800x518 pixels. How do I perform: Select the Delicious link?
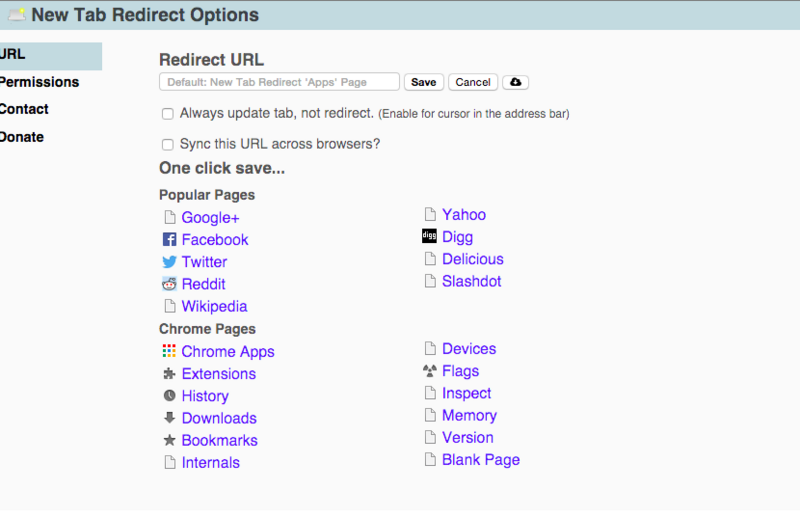pos(472,259)
